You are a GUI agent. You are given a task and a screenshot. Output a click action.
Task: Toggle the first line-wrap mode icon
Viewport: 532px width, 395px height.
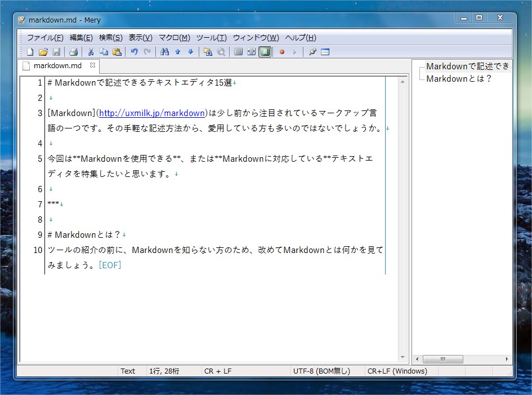coord(238,52)
